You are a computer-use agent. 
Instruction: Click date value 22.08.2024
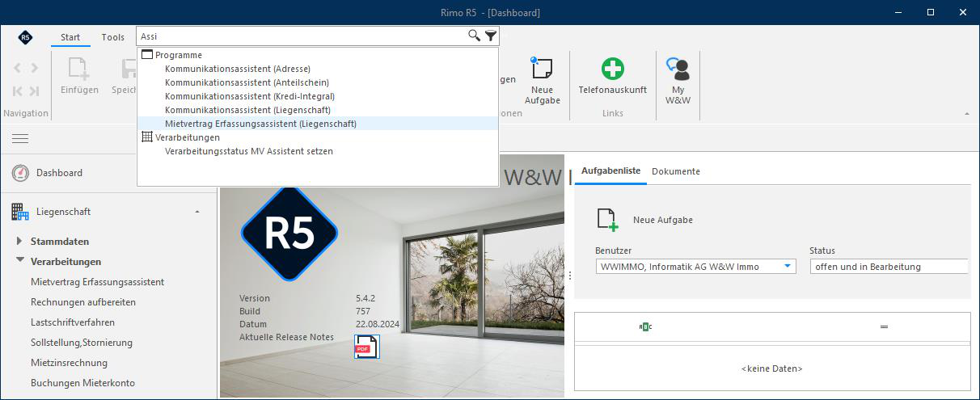(x=379, y=324)
